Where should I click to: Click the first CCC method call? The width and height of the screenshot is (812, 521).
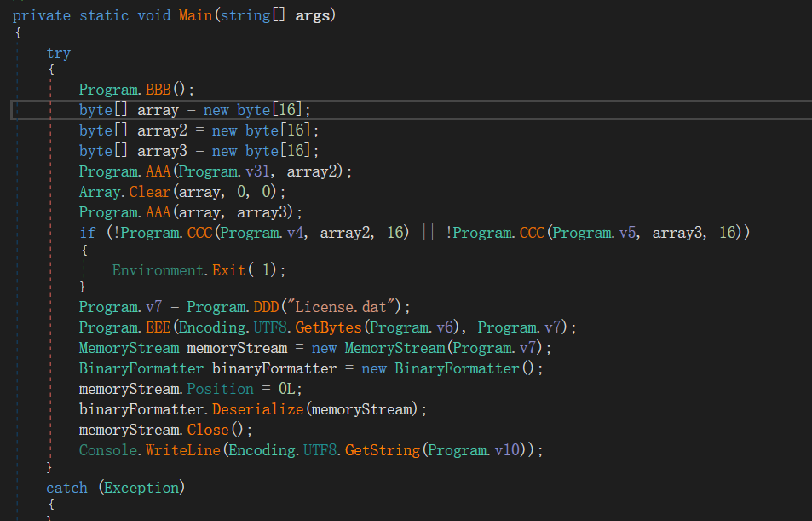point(200,233)
